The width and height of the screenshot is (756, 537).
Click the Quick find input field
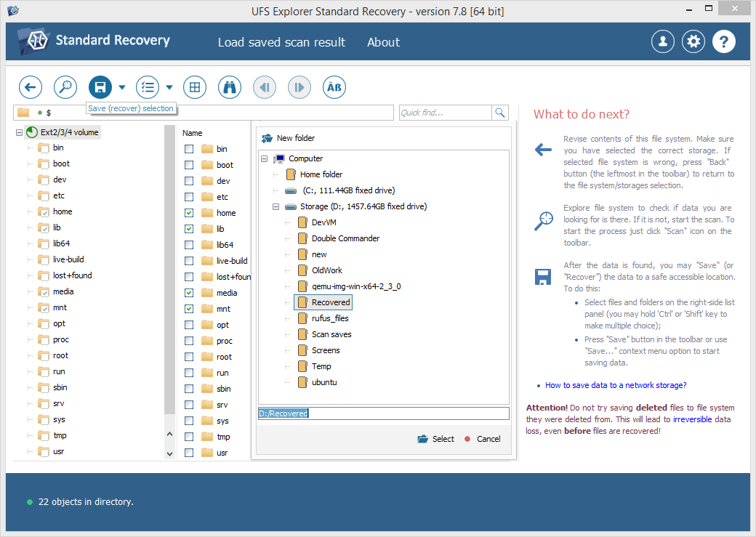point(446,113)
